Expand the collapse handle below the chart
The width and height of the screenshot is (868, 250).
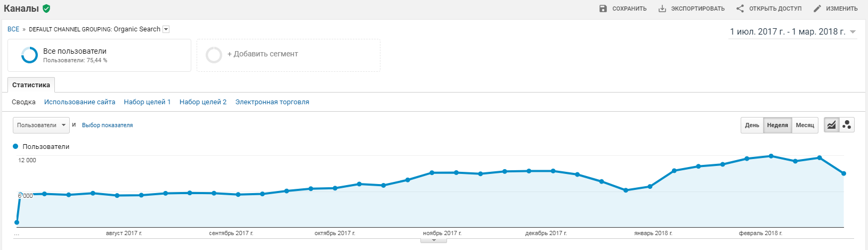pos(434,240)
